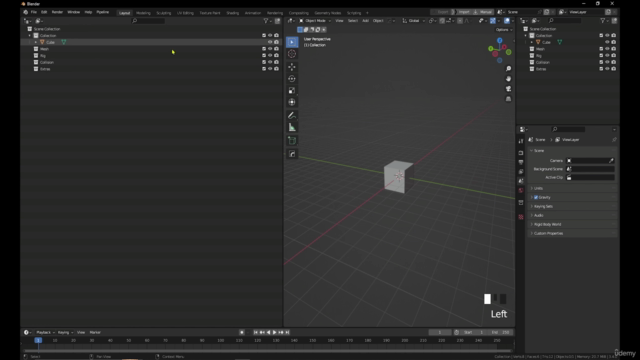This screenshot has width=640, height=360.
Task: Open the Tool properties tab icon
Action: (x=521, y=141)
